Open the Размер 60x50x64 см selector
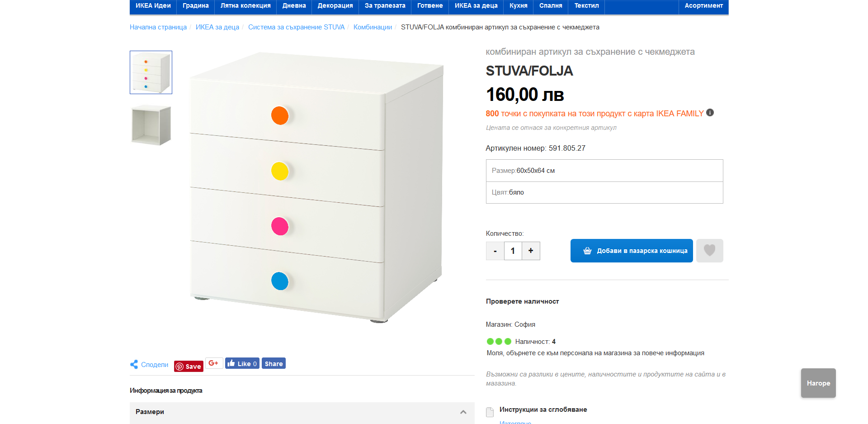This screenshot has height=424, width=868. [604, 171]
